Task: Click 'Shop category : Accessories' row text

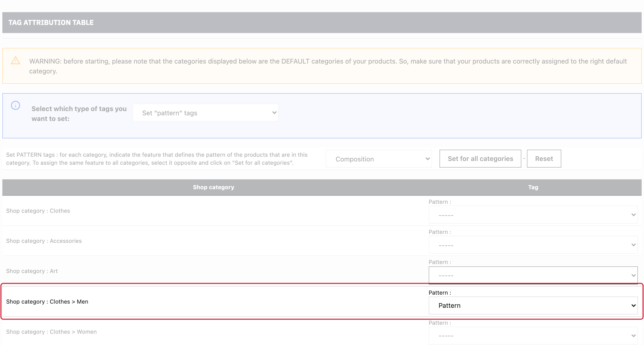Action: point(44,241)
